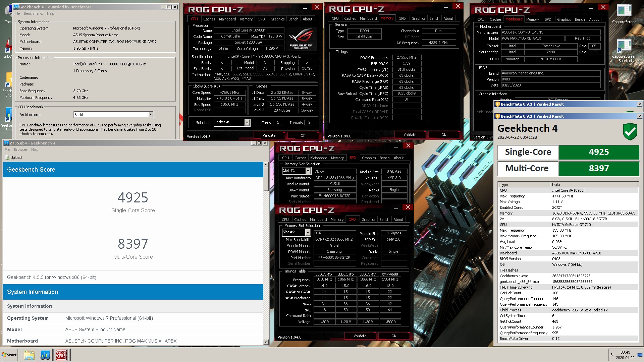Click the Part Number F4-4600C18-8GTZR in Slot #1
The image size is (644, 362).
(x=335, y=196)
